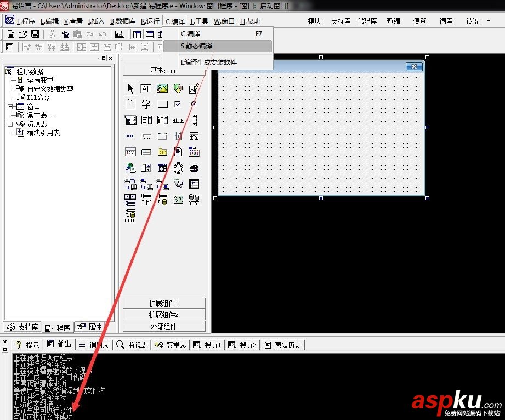
Task: Open a file with the folder icon
Action: pos(22,34)
